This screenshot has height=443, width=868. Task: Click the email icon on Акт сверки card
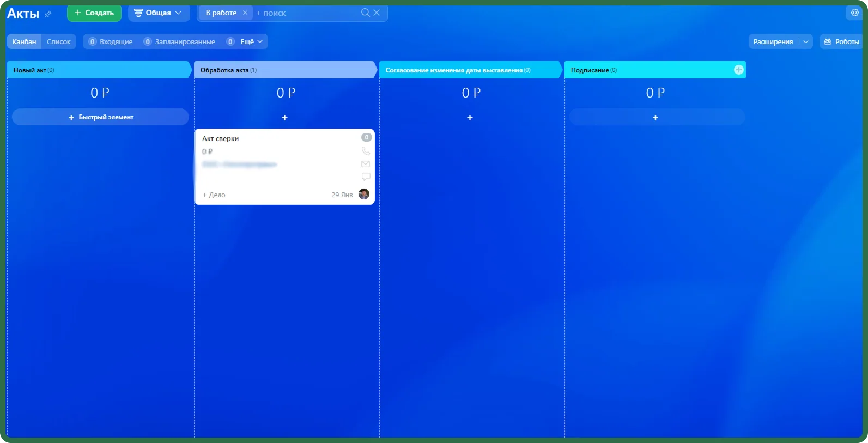point(366,164)
